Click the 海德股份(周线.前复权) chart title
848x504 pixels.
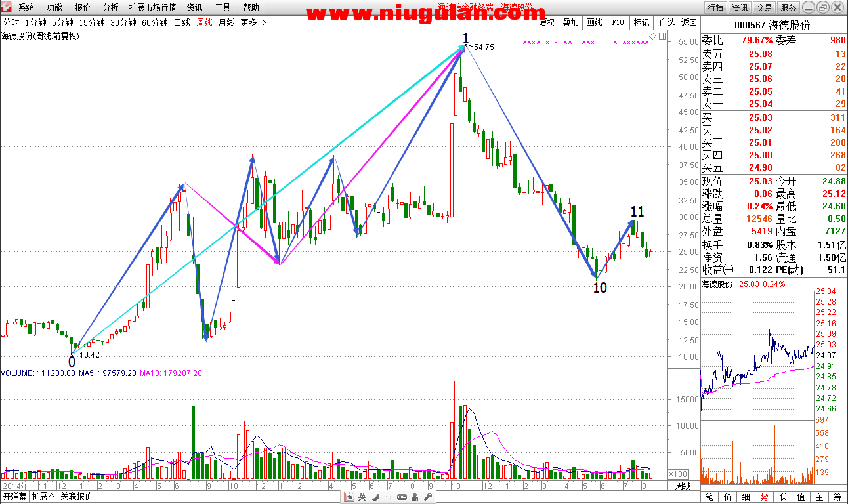[x=40, y=36]
